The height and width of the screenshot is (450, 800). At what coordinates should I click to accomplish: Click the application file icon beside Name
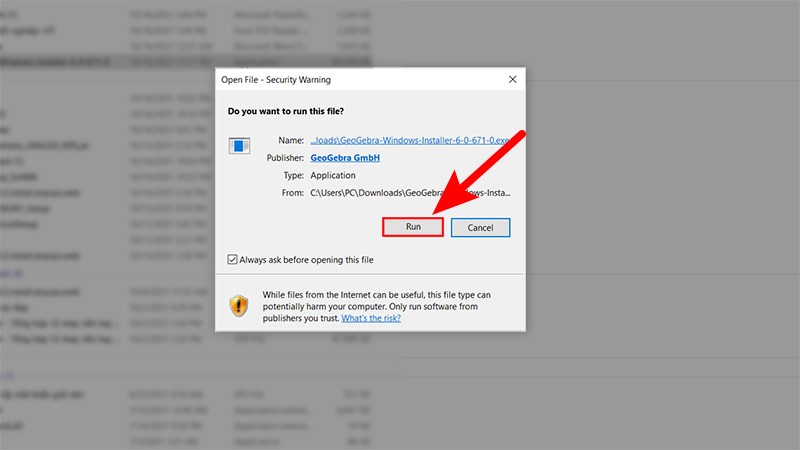pos(239,146)
